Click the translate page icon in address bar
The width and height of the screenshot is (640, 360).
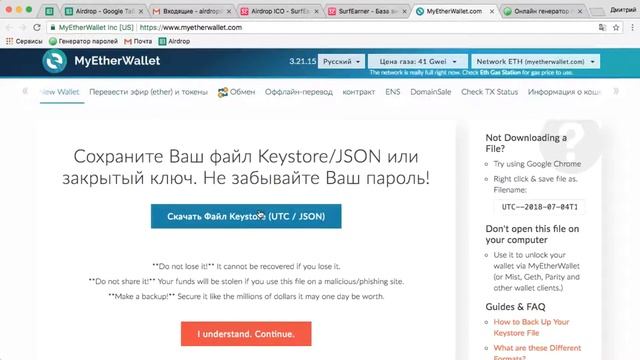pyautogui.click(x=602, y=27)
